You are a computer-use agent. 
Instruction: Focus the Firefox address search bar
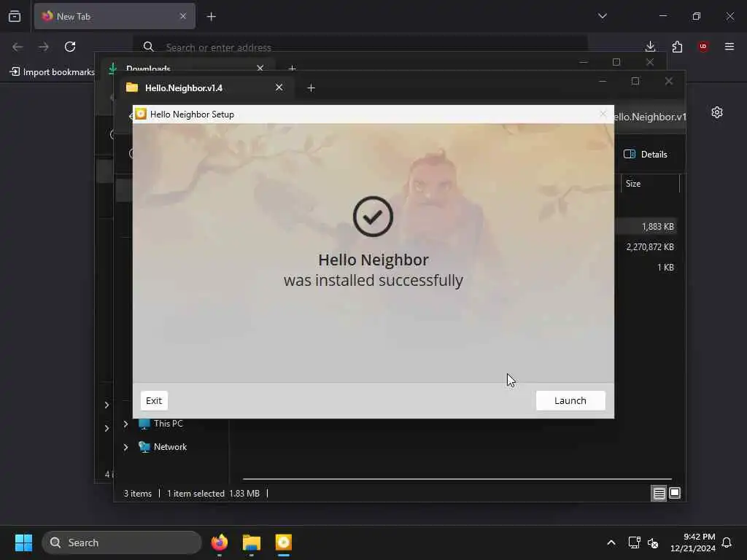[360, 47]
